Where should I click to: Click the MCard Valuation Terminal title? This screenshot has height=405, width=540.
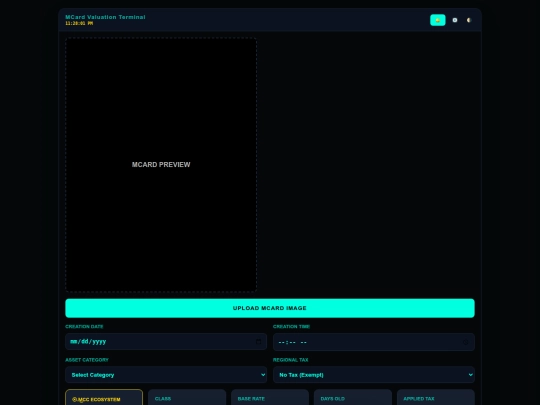coord(105,17)
